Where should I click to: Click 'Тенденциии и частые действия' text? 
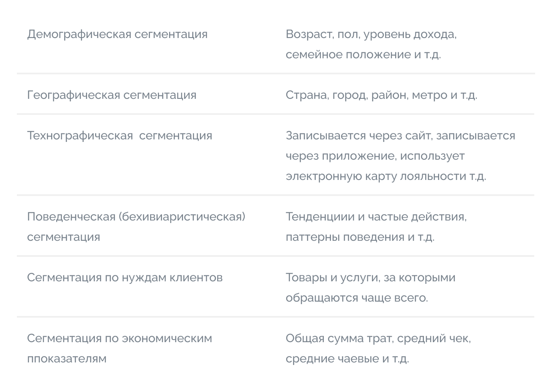[376, 217]
